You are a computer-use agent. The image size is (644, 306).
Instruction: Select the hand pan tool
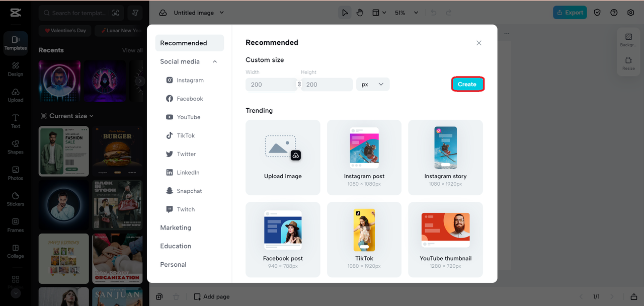360,13
